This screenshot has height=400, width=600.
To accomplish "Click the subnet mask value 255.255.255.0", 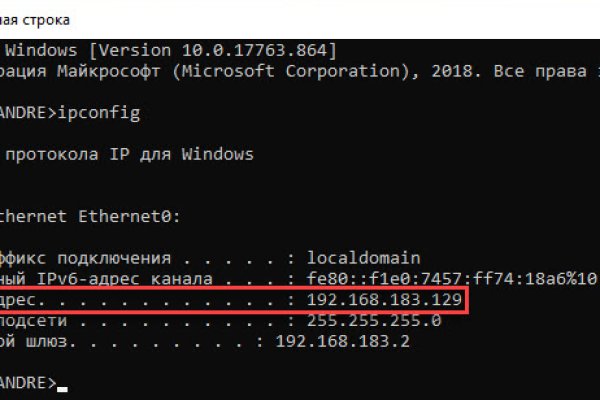I will pyautogui.click(x=363, y=321).
